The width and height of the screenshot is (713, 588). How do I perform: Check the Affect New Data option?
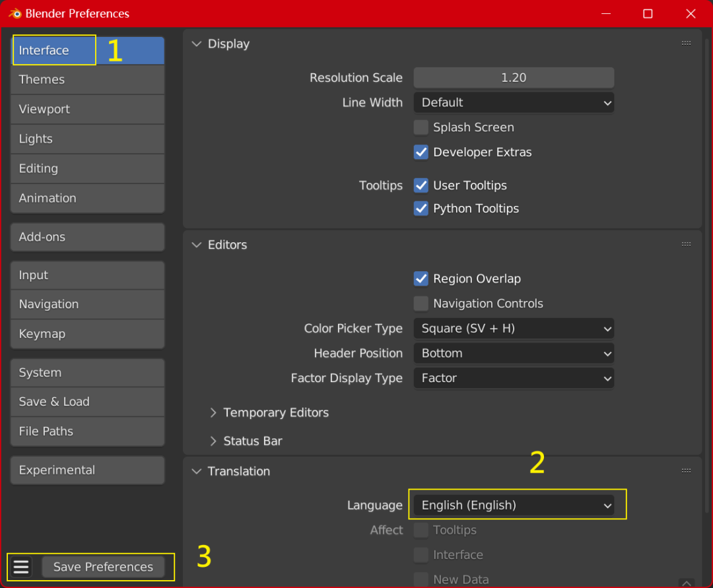click(x=421, y=579)
